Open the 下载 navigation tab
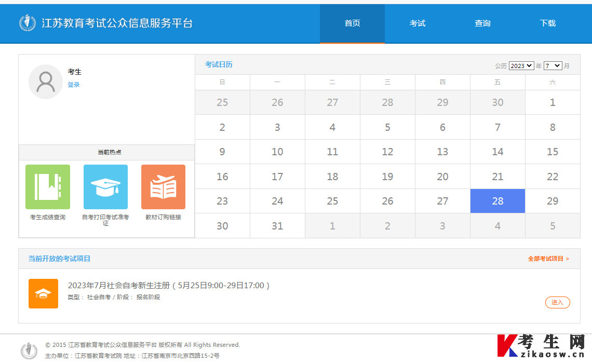 [x=547, y=23]
